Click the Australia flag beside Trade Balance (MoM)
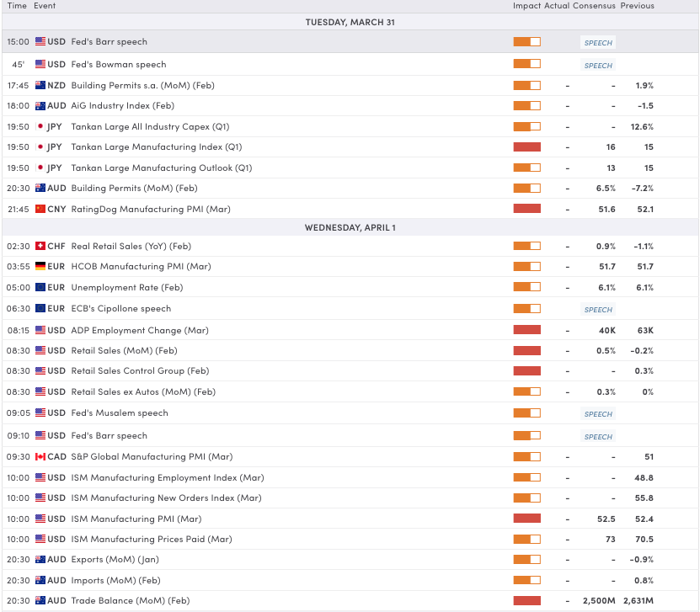 (x=40, y=600)
